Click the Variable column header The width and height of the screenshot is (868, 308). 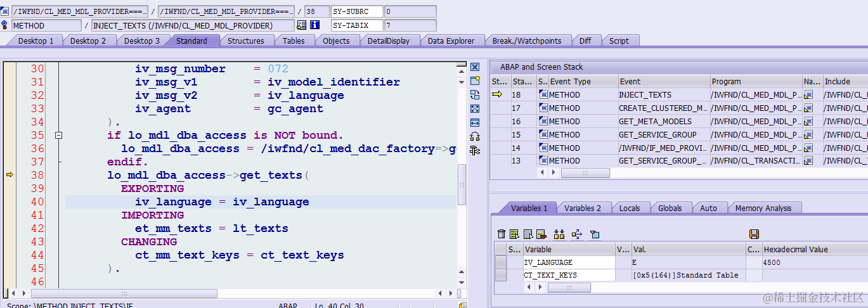click(x=568, y=249)
